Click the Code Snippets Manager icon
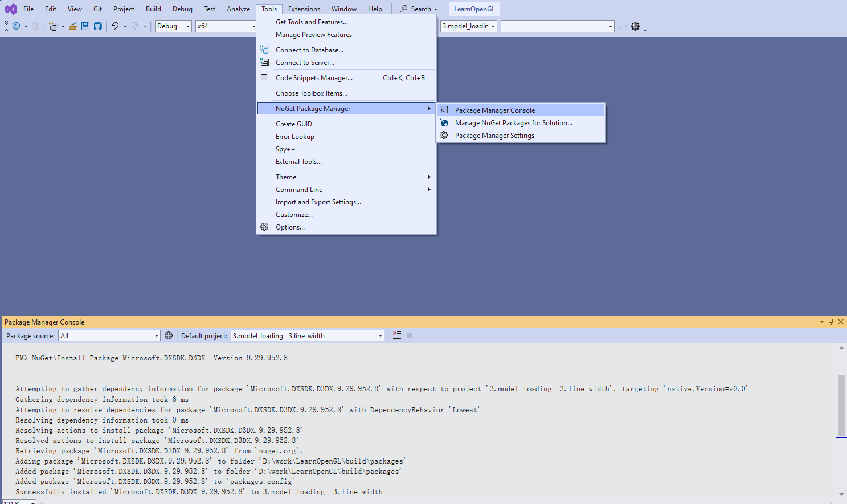 (264, 77)
